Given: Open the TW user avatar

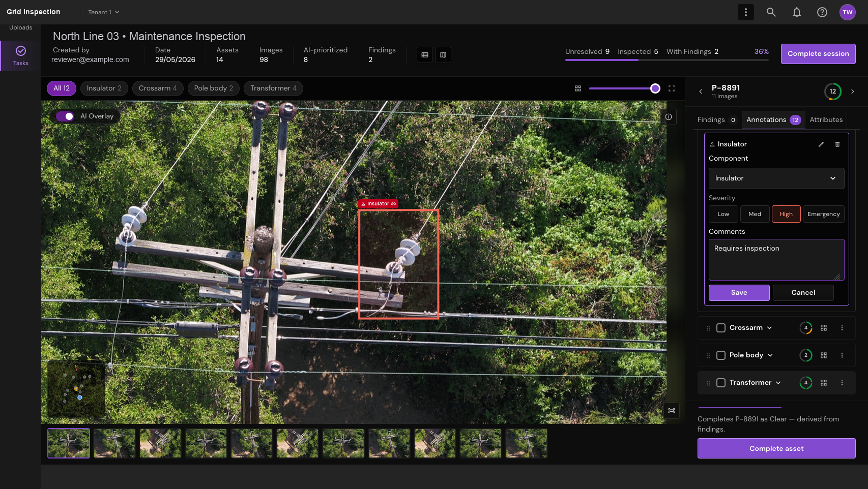Looking at the screenshot, I should (848, 12).
